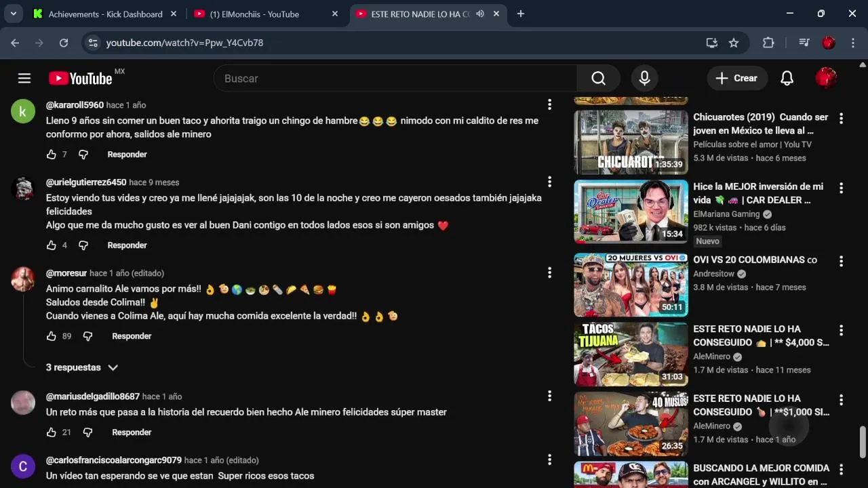The image size is (868, 488).
Task: Reply to @moresur with Responder
Action: click(132, 336)
